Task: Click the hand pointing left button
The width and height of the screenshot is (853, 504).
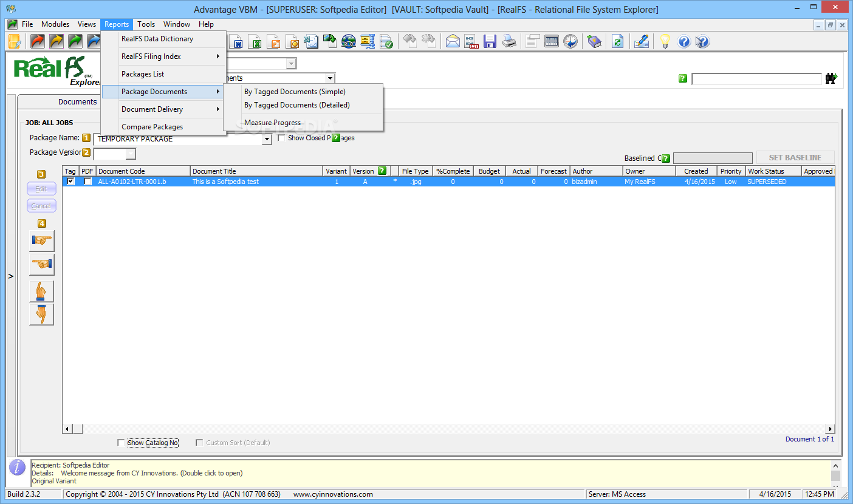Action: click(41, 265)
